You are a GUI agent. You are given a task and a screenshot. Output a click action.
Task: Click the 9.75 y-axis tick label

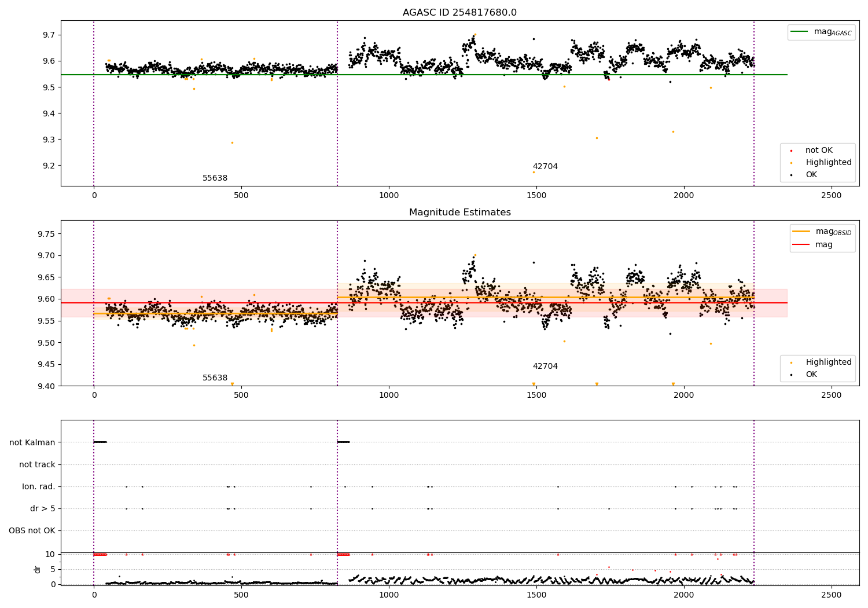coord(46,234)
